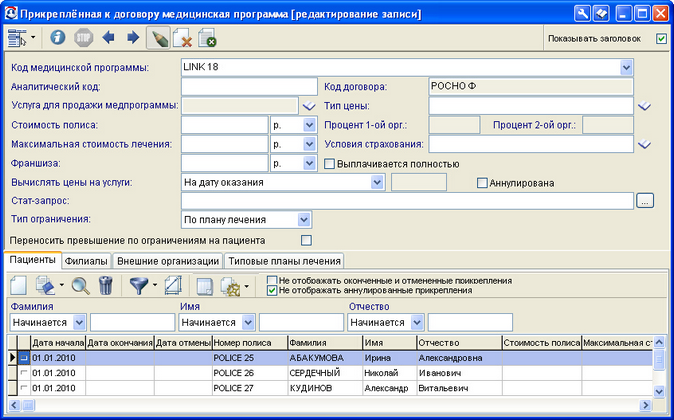Select cell POLICE 26

pyautogui.click(x=250, y=373)
